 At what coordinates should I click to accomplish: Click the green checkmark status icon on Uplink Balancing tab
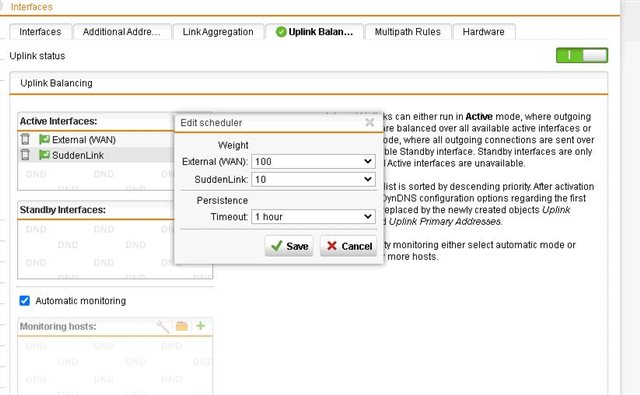point(281,32)
